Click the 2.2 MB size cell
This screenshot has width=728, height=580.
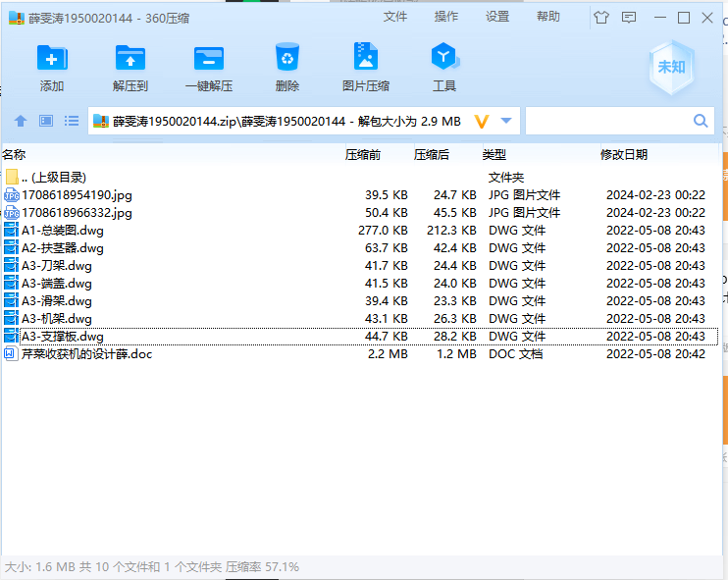388,354
